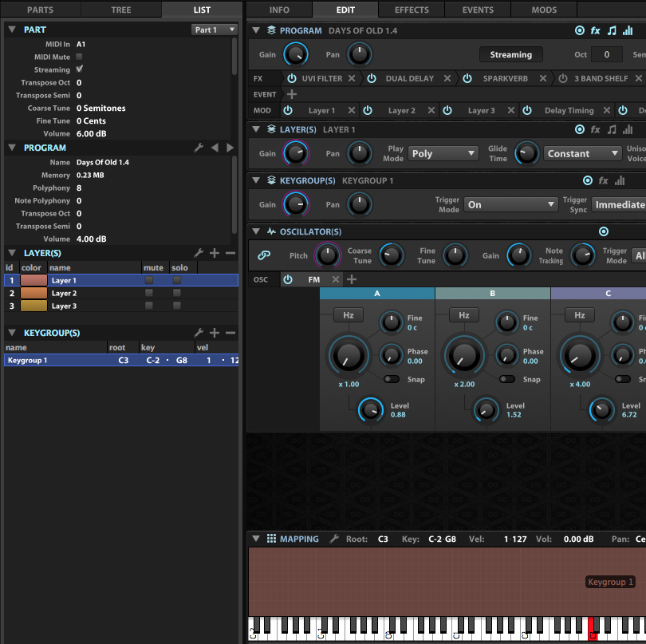Switch to EFFECTS tab
Image resolution: width=646 pixels, height=644 pixels.
coord(412,10)
